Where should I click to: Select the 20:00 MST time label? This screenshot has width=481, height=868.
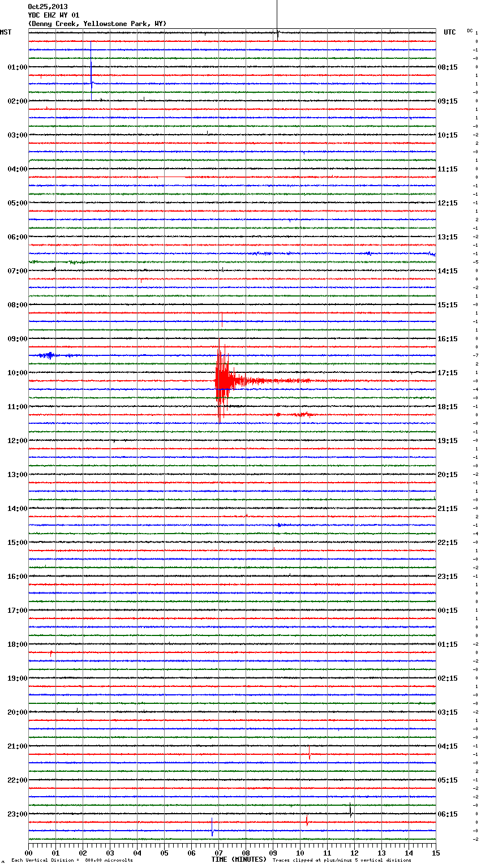point(18,712)
